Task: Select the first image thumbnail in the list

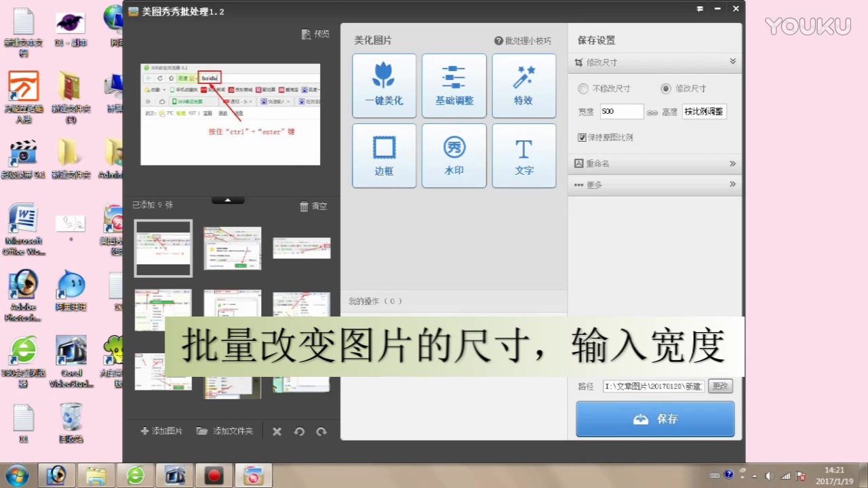Action: (x=163, y=248)
